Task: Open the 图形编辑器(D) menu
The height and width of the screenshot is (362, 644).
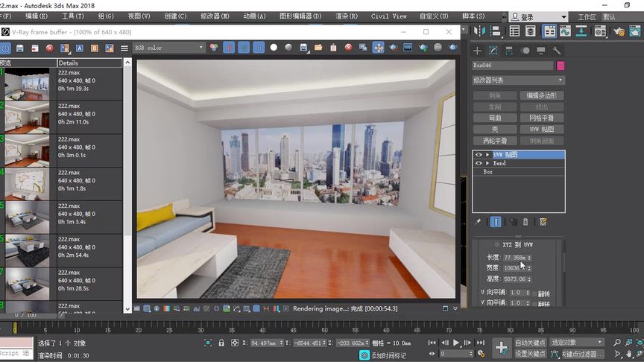Action: click(x=300, y=16)
